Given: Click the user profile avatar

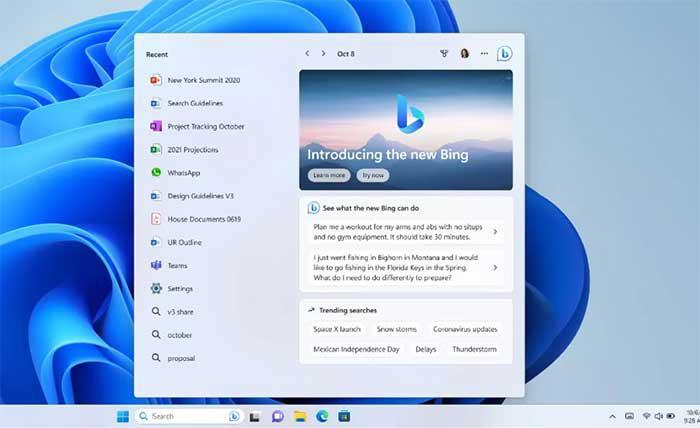Looking at the screenshot, I should click(464, 54).
